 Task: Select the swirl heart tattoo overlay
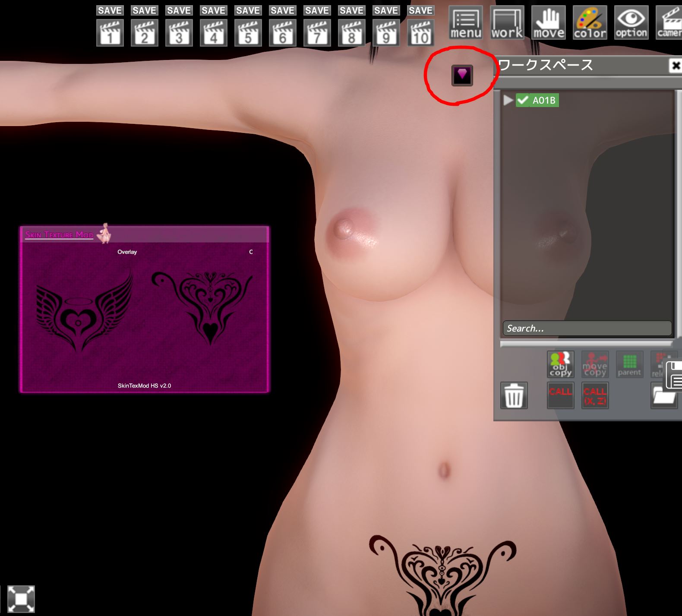coord(203,306)
